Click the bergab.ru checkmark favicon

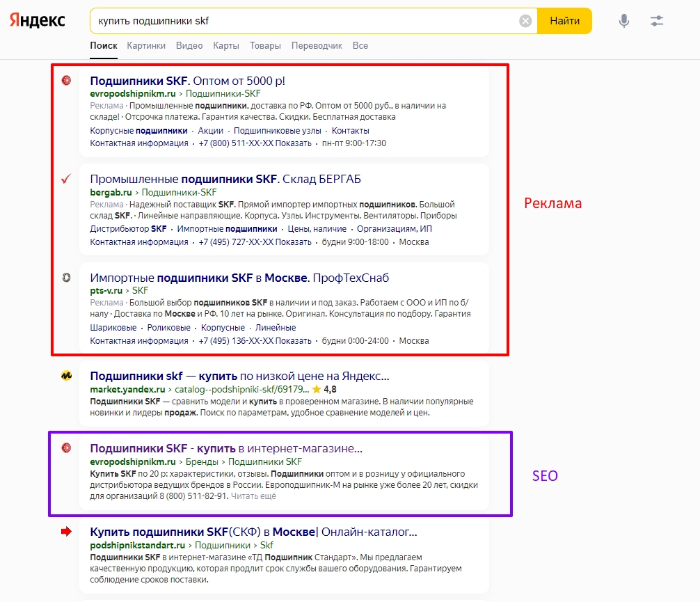(66, 180)
